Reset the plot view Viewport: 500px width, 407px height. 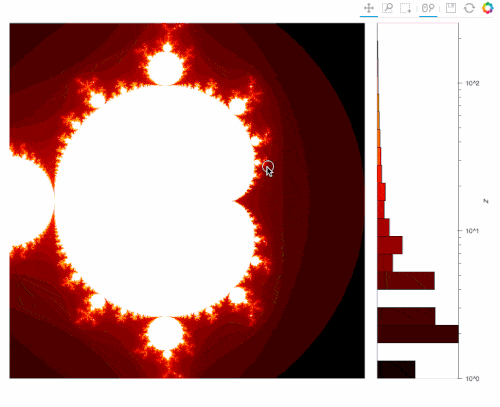[x=469, y=8]
